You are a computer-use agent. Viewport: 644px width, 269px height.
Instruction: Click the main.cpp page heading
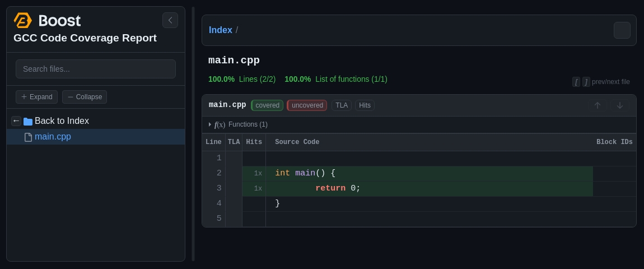234,61
